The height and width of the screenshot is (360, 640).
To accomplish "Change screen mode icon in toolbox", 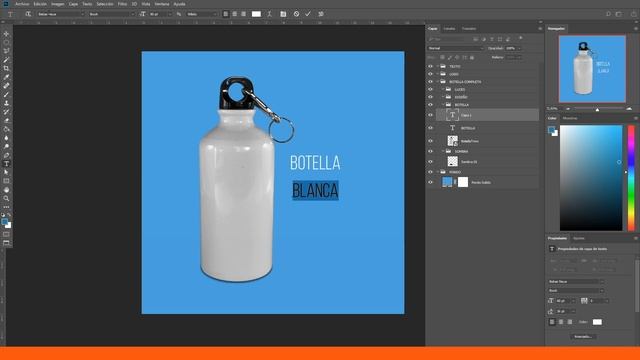I will coord(6,243).
